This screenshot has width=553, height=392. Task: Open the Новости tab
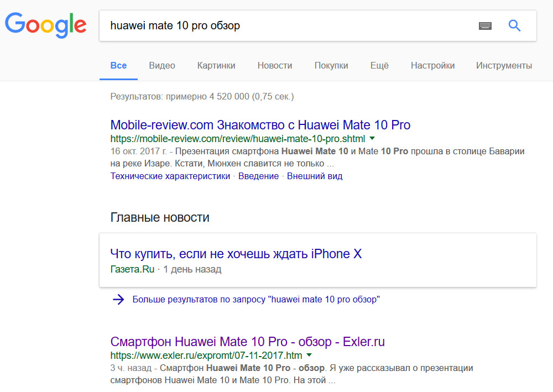pyautogui.click(x=275, y=65)
